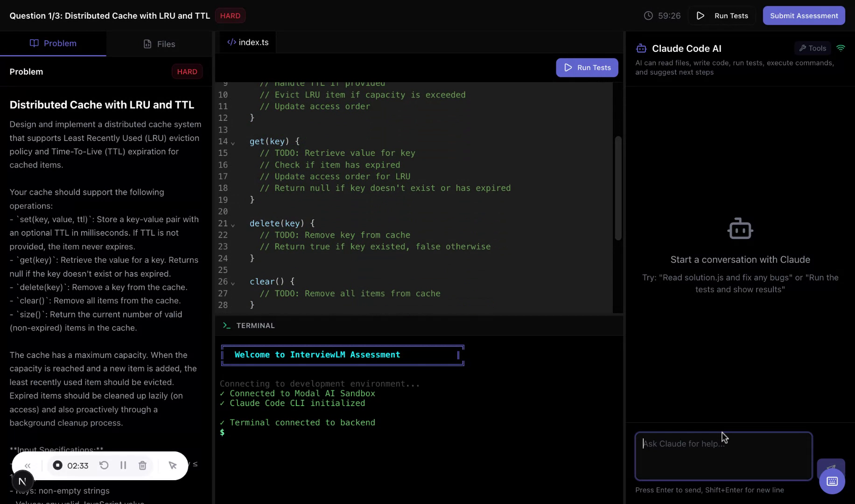Run Tests from the editor toolbar
855x504 pixels.
587,67
